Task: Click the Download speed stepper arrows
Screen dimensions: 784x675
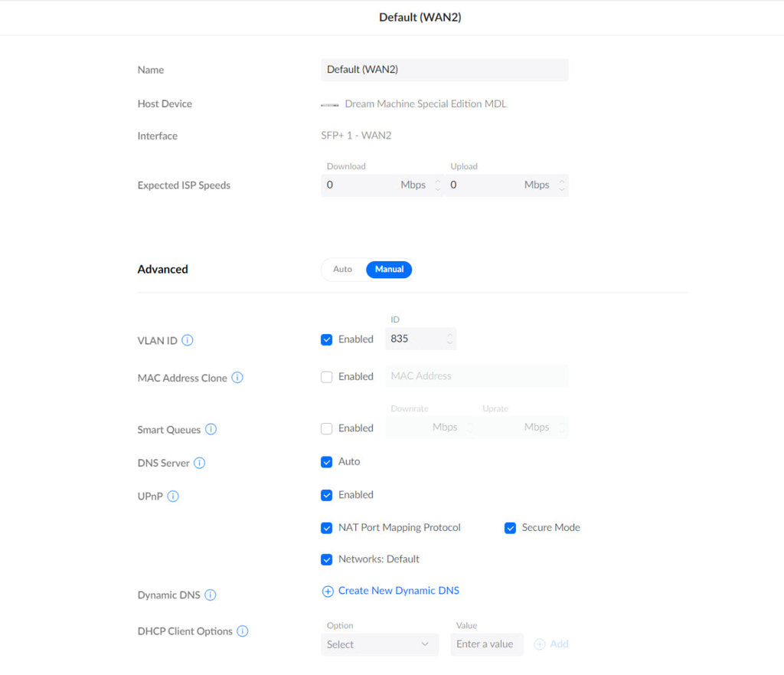Action: click(x=437, y=185)
